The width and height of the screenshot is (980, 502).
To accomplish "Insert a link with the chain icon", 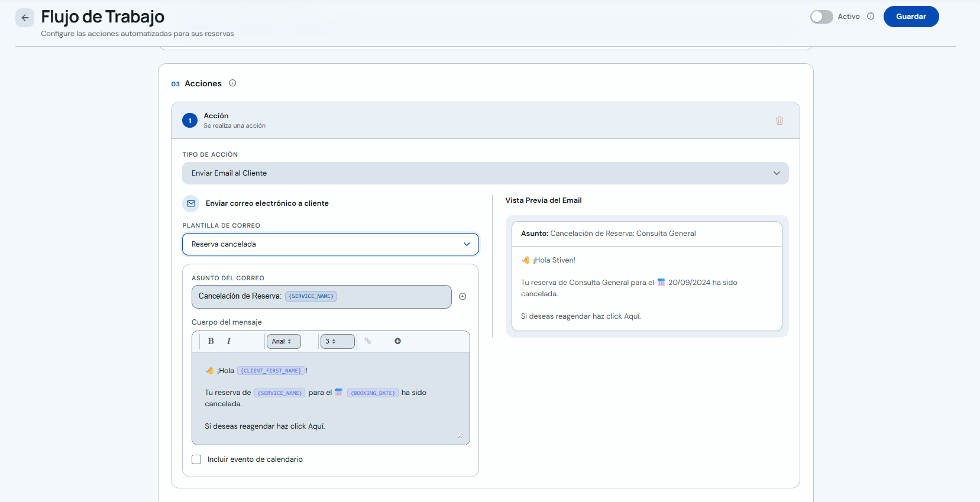I will coord(368,341).
